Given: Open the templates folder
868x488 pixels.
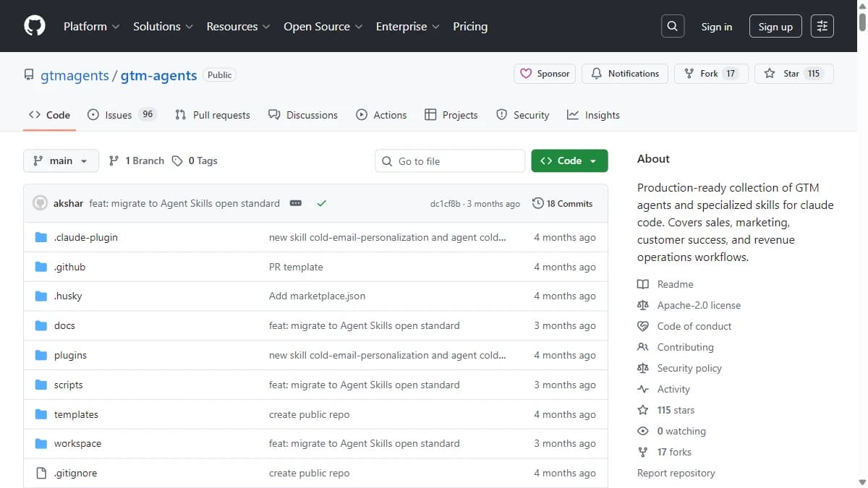Looking at the screenshot, I should click(x=76, y=415).
